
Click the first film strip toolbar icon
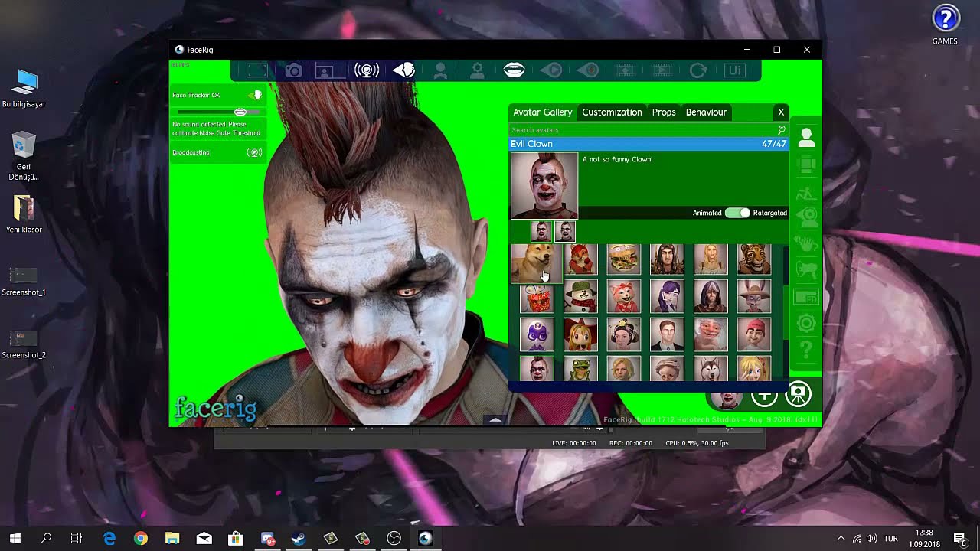(x=624, y=70)
